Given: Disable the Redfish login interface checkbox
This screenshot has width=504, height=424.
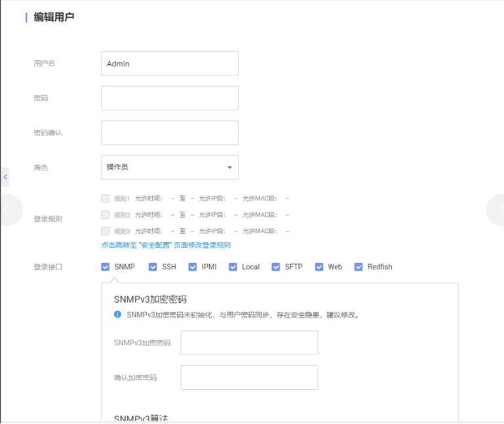Looking at the screenshot, I should pos(359,267).
